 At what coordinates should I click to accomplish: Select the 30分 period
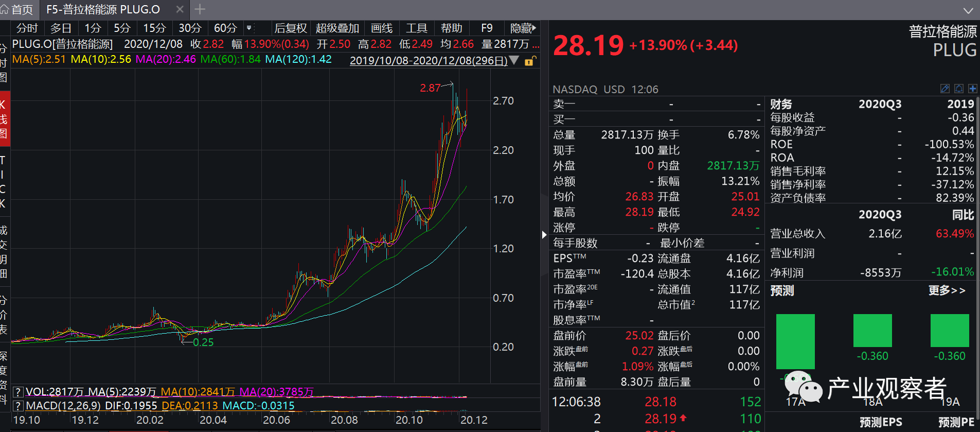[190, 28]
